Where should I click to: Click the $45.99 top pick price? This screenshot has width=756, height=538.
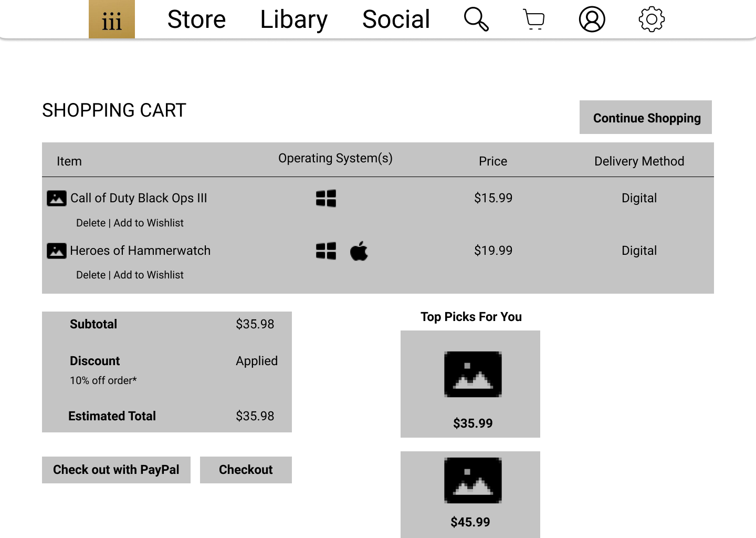470,522
